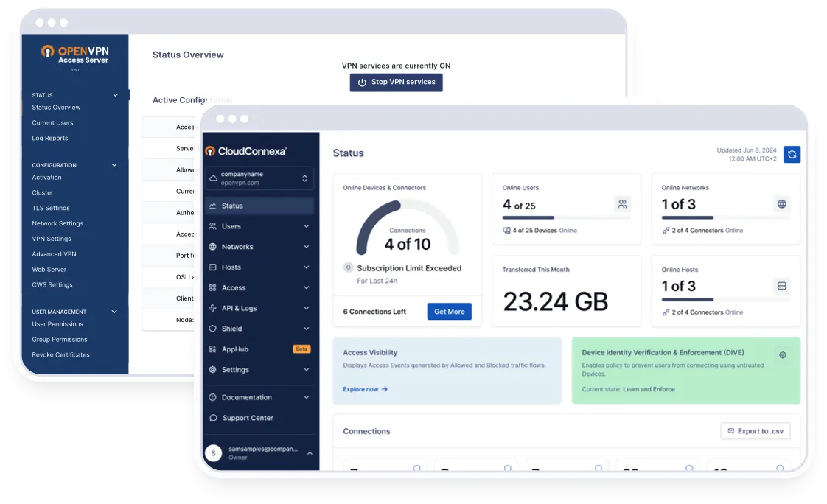Click the Online Hosts progress bar

[726, 299]
